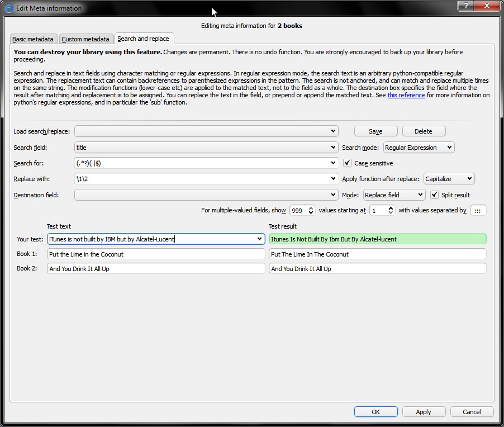Screen dimensions: 504x427
Task: Switch to the Basic metadata tab
Action: [33, 39]
